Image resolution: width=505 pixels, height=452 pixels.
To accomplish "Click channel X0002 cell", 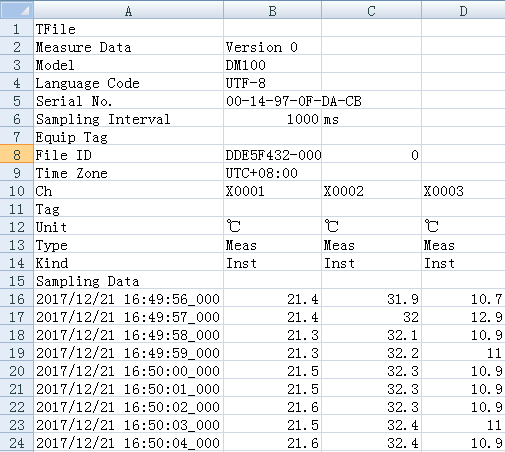I will click(371, 191).
